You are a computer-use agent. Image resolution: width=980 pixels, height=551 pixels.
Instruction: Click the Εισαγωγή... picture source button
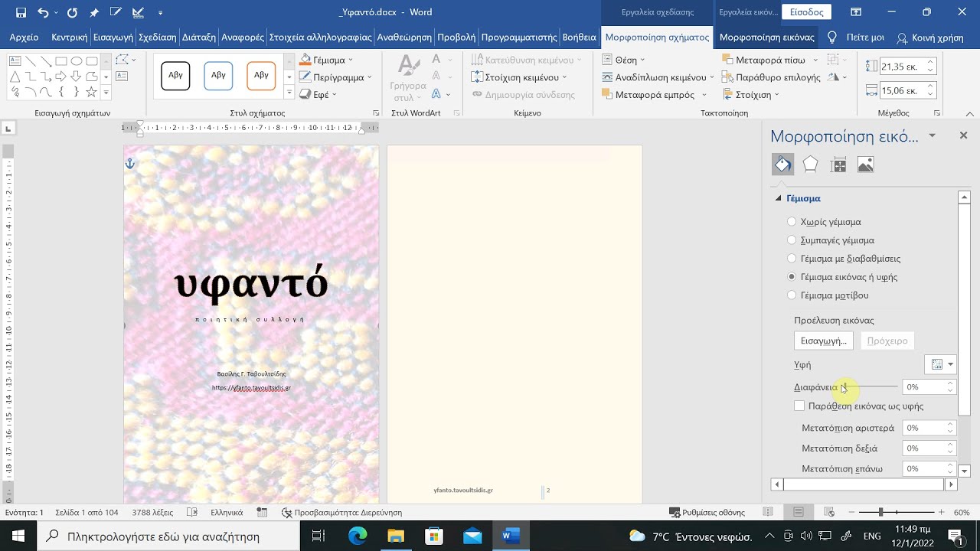(823, 341)
